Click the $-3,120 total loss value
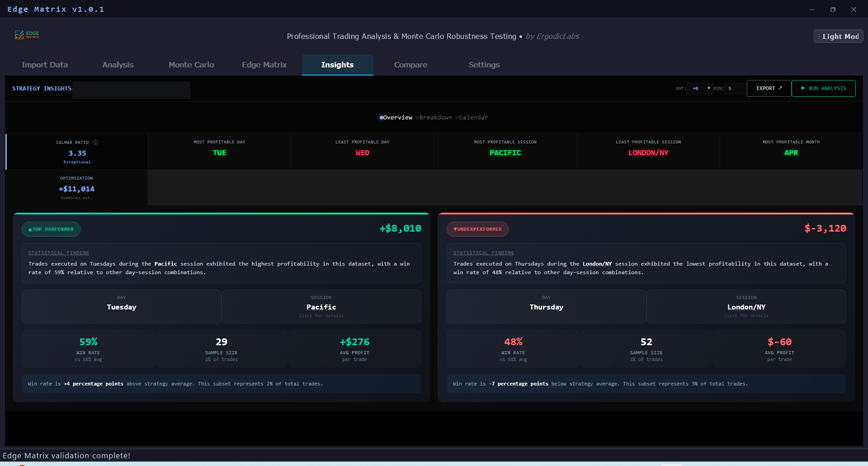Image resolution: width=868 pixels, height=466 pixels. tap(826, 228)
